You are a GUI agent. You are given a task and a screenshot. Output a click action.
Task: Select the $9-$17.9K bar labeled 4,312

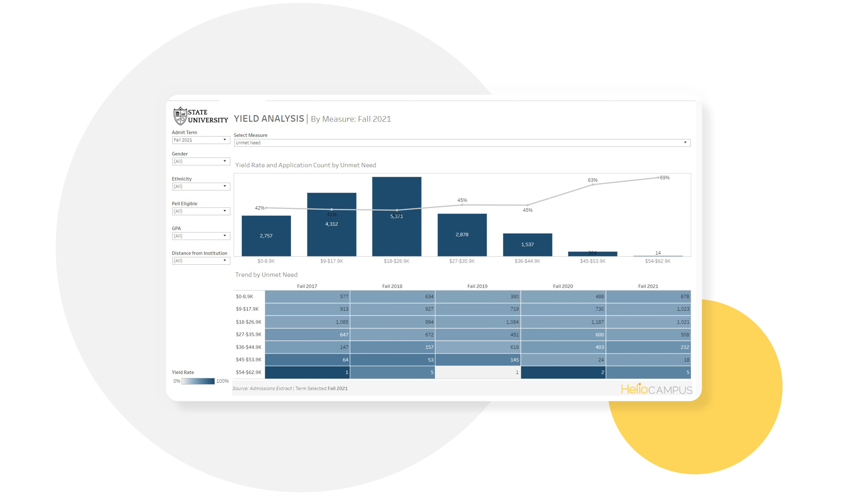(332, 224)
